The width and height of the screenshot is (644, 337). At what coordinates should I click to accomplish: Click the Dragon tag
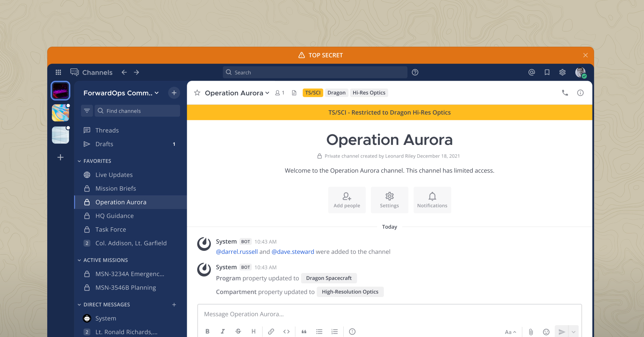pos(336,93)
